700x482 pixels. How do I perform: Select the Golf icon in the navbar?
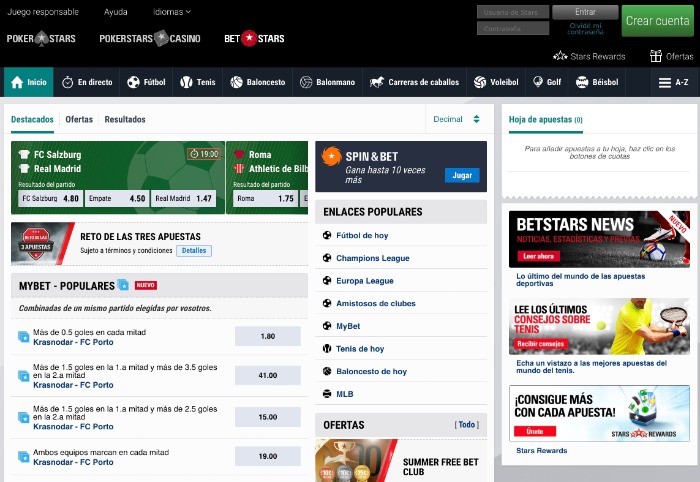click(538, 82)
